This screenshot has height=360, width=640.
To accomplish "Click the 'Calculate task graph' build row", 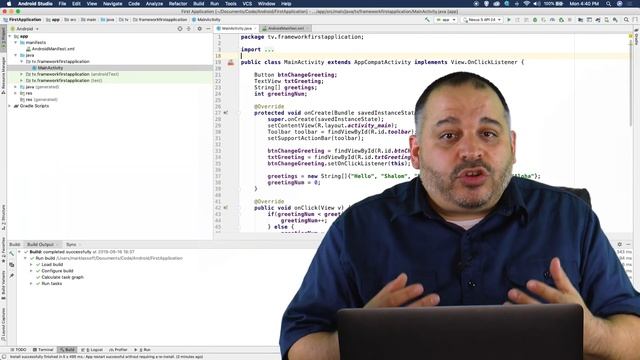I will click(62, 277).
